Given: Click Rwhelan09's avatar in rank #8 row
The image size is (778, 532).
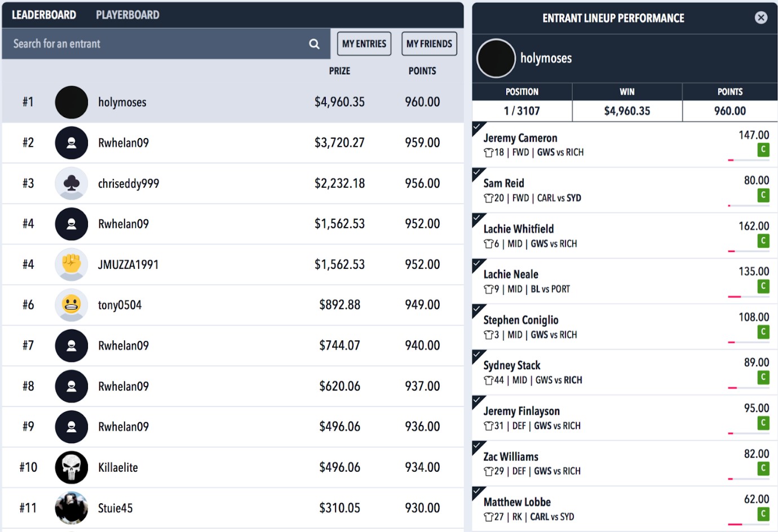Looking at the screenshot, I should pyautogui.click(x=72, y=386).
